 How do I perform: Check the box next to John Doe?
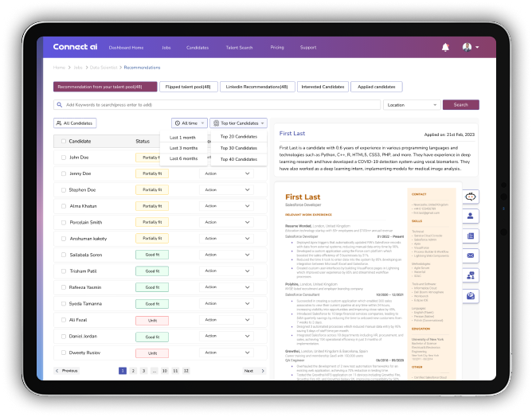tap(62, 158)
